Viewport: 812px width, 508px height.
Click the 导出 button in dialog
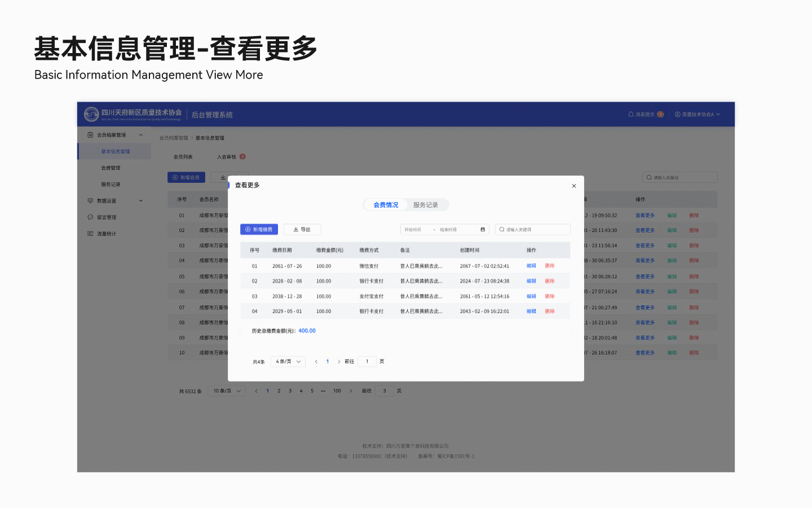[302, 230]
